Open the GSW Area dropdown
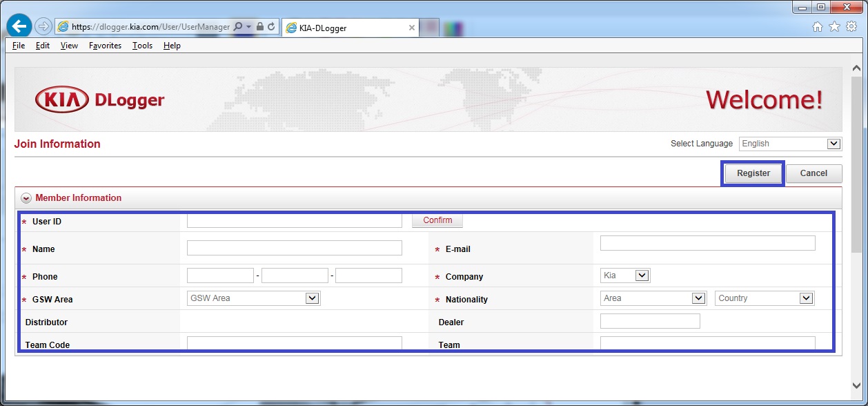The height and width of the screenshot is (406, 868). tap(254, 298)
